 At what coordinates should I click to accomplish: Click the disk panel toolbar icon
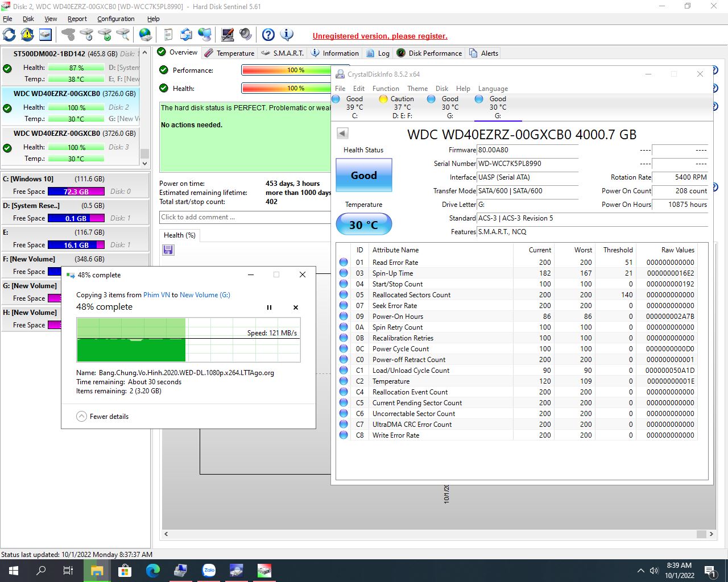(45, 35)
